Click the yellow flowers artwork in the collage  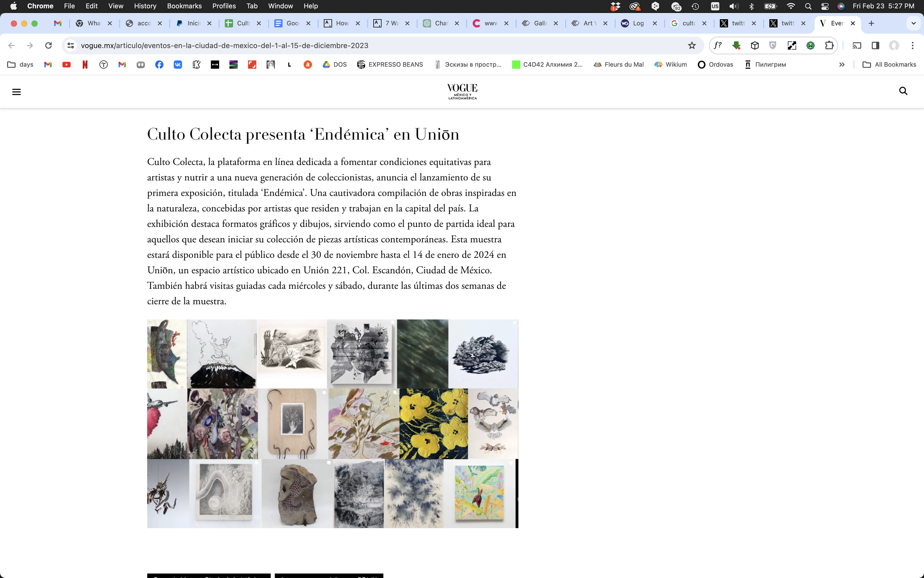[x=433, y=423]
